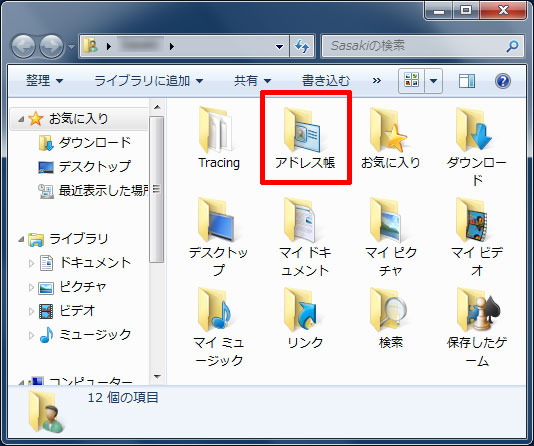Open the リンク folder
This screenshot has width=534, height=446.
(305, 318)
